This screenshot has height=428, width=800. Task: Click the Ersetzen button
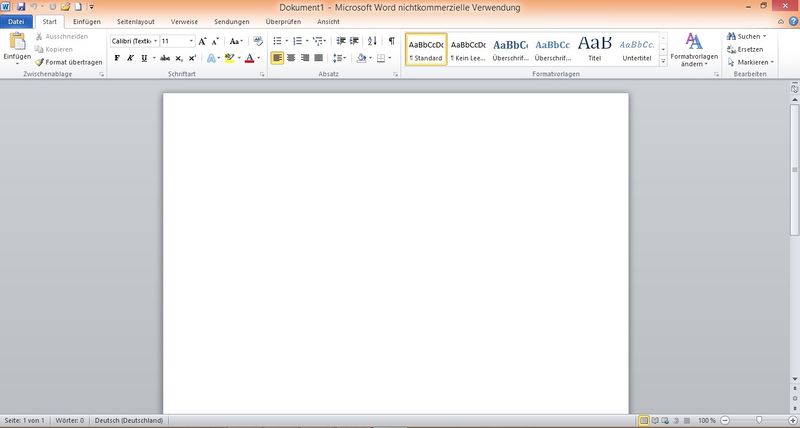pos(745,49)
